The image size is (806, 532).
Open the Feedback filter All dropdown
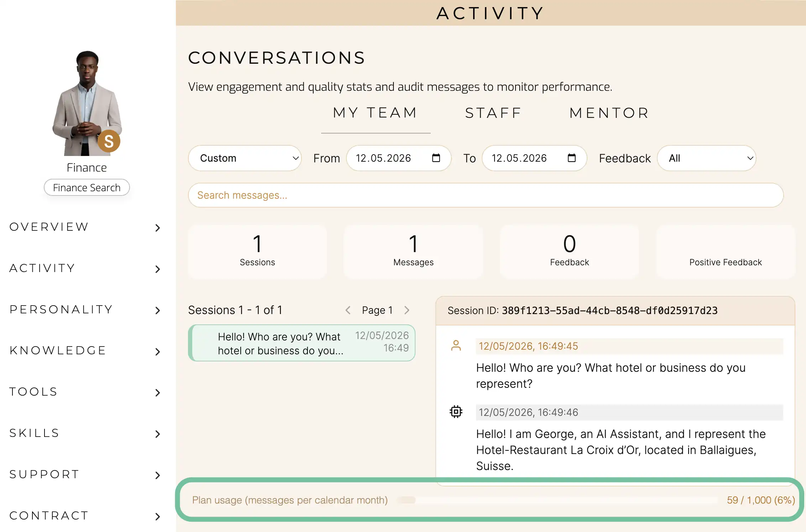[x=707, y=158]
